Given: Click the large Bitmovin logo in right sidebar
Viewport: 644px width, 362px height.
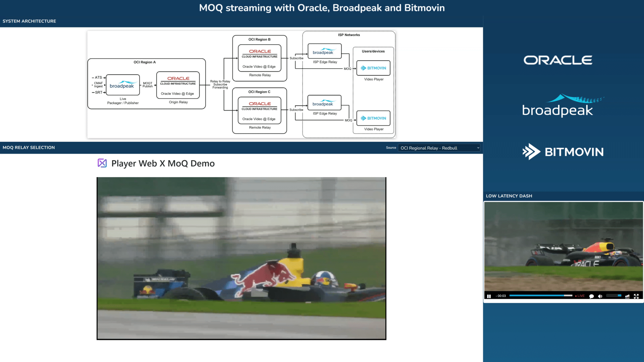Looking at the screenshot, I should click(563, 152).
